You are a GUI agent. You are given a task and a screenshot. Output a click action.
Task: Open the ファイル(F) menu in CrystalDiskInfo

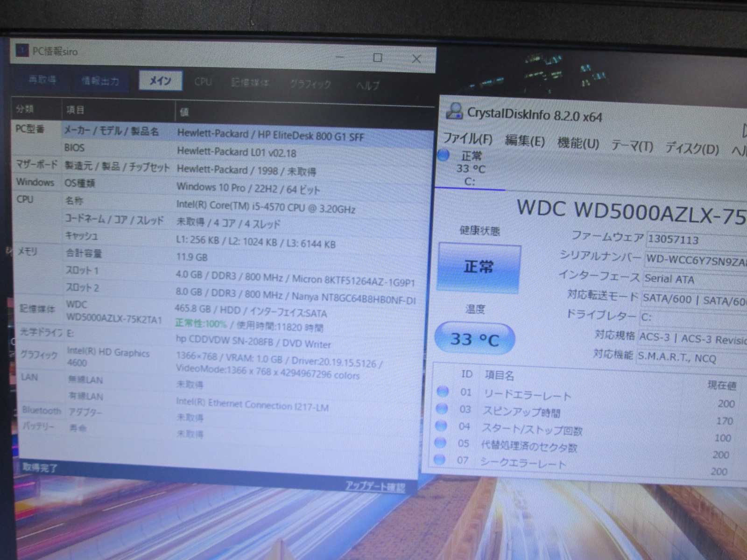467,138
